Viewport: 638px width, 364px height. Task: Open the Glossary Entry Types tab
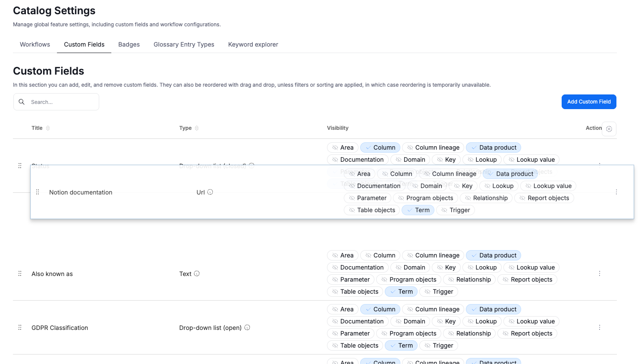coord(184,44)
